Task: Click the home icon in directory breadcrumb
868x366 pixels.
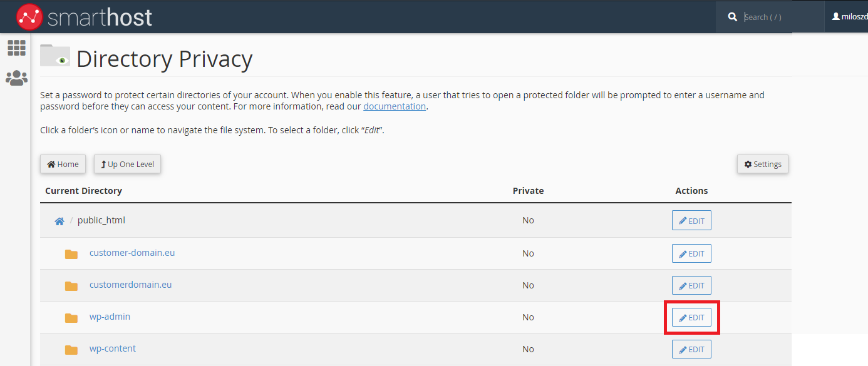Action: (x=59, y=221)
